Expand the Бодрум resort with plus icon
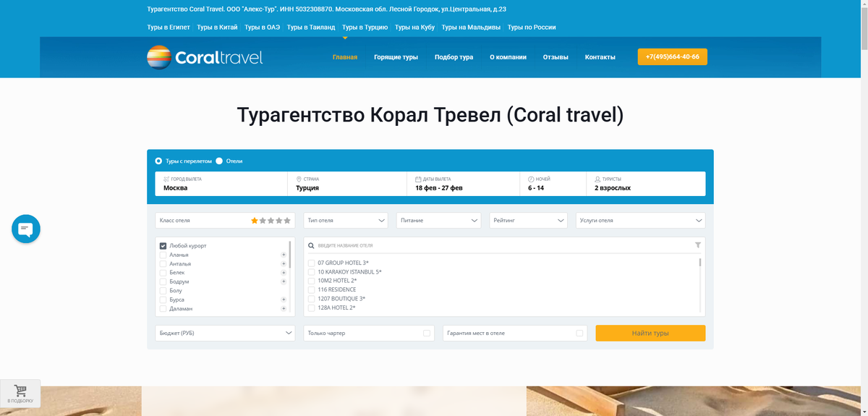 [284, 281]
